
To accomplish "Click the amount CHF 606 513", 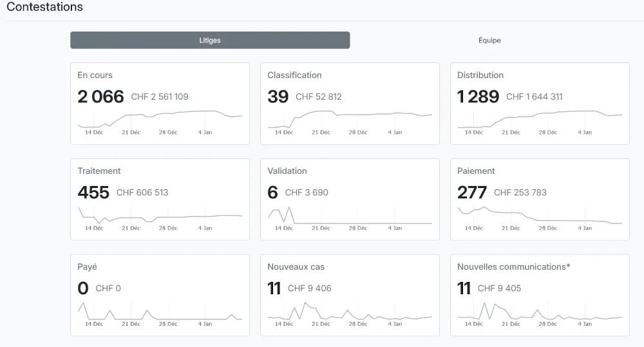I will (142, 192).
